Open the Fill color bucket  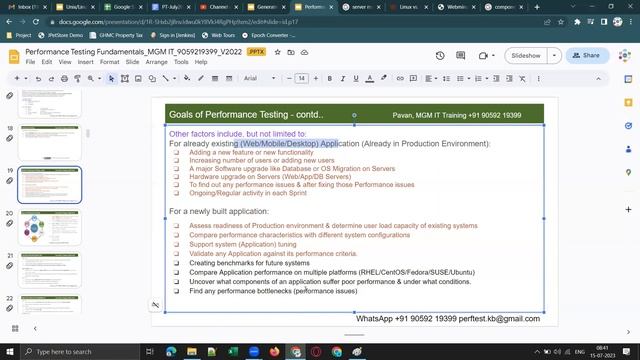click(x=187, y=78)
